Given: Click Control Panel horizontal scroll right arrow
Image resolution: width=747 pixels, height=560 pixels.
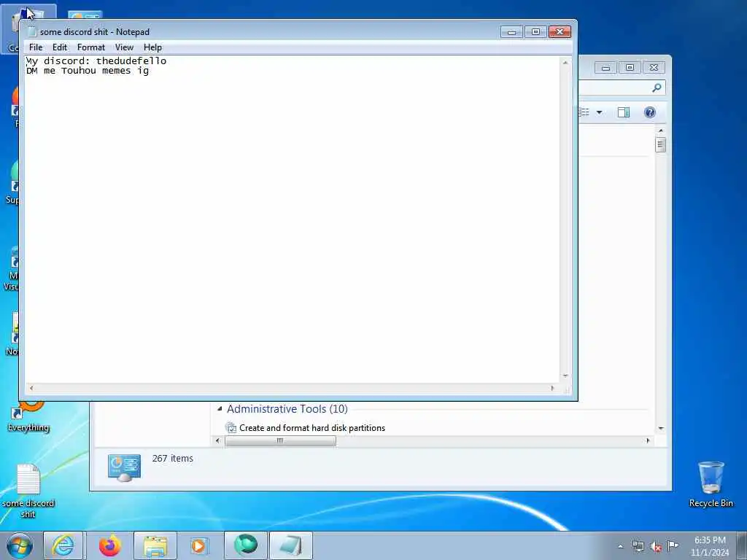Looking at the screenshot, I should click(648, 441).
